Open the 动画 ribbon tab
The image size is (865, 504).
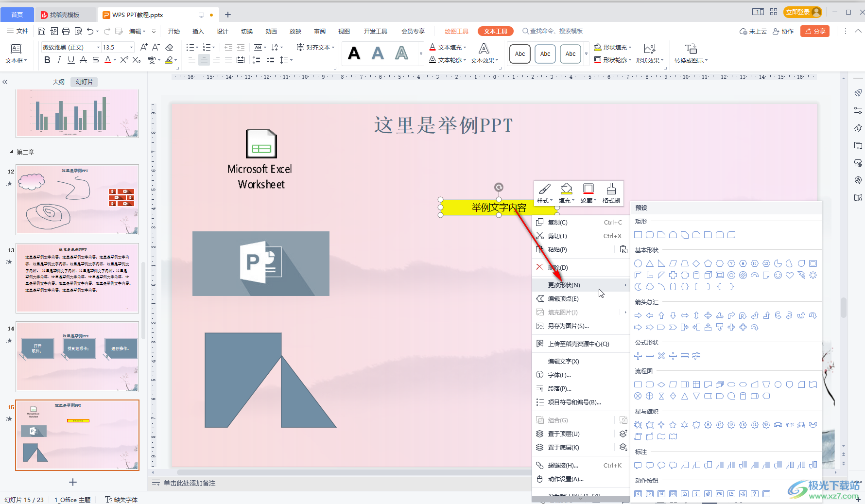(x=271, y=31)
